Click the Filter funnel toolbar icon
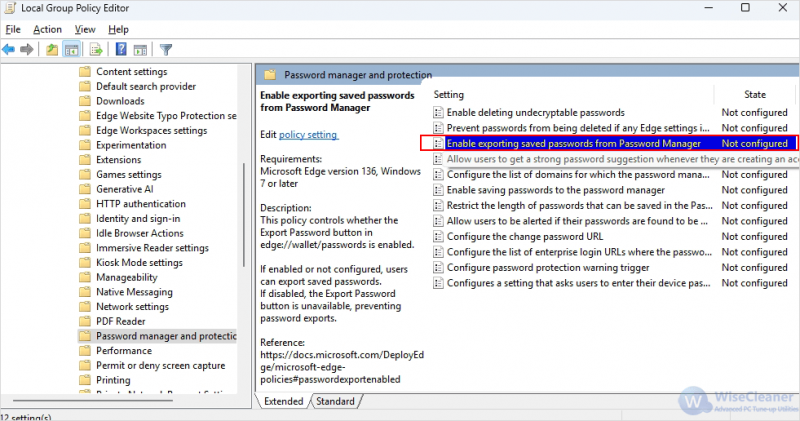This screenshot has height=421, width=800. pos(166,49)
